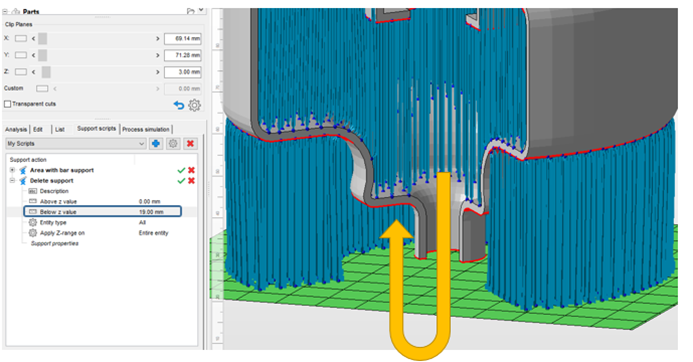Click the blue plus add script icon
This screenshot has height=362, width=693.
click(x=156, y=144)
